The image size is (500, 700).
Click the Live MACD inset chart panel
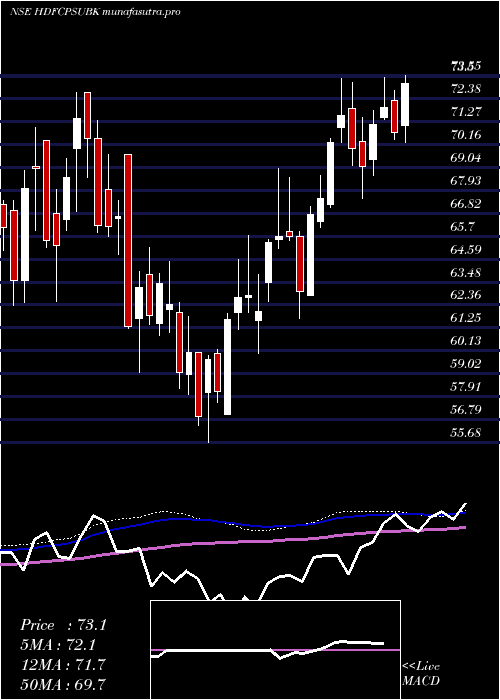pos(275,650)
